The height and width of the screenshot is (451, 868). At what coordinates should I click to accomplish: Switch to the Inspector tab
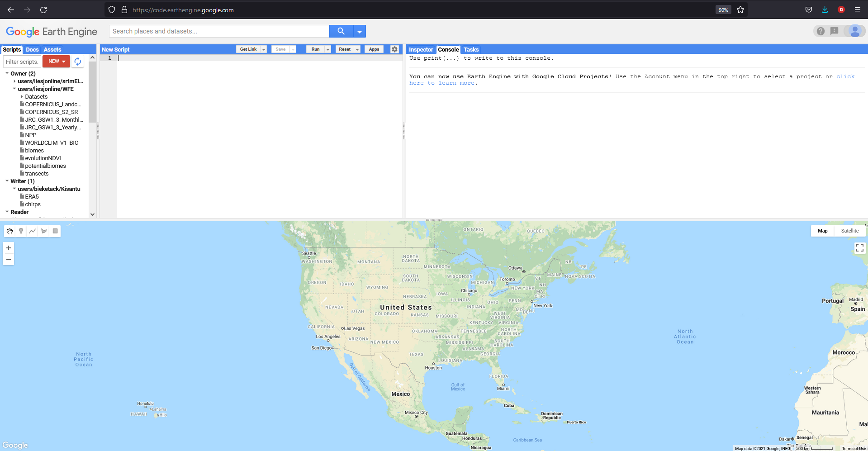pyautogui.click(x=421, y=50)
